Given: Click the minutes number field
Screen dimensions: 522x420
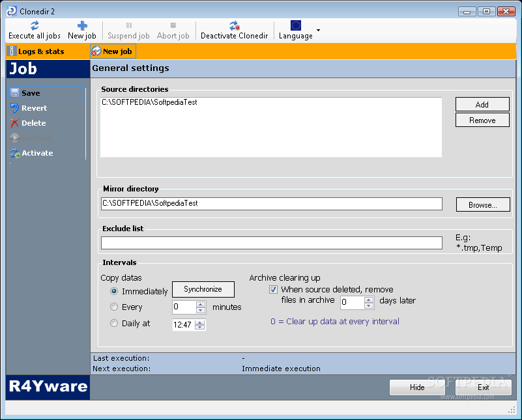Looking at the screenshot, I should (x=184, y=307).
